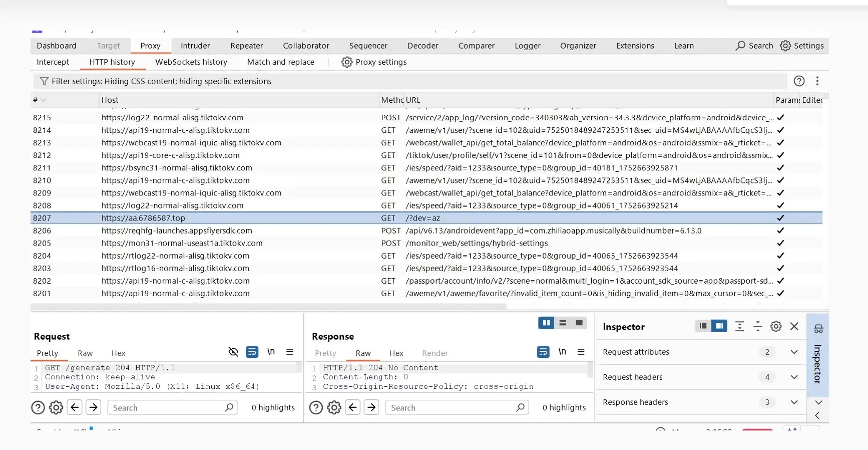Open Inspector settings gear
Viewport: 868px width, 450px height.
(x=776, y=326)
